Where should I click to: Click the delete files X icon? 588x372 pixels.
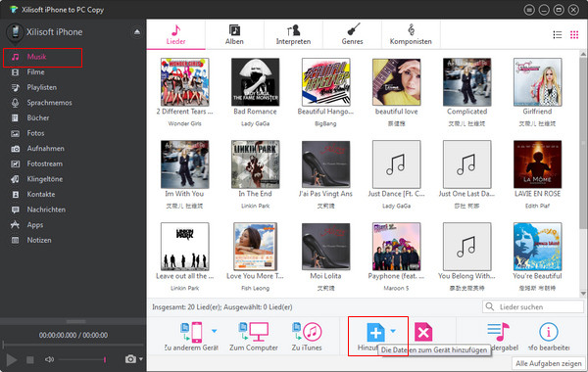point(423,332)
